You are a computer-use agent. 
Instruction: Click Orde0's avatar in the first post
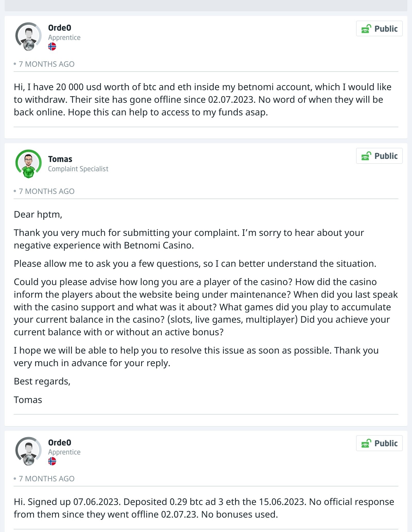28,36
